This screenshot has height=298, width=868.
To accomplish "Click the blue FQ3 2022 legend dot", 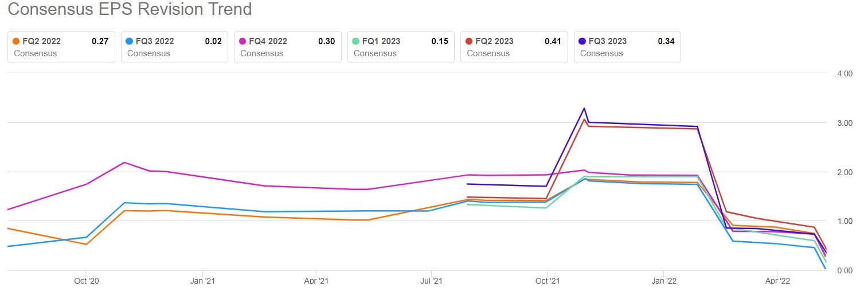I will (x=130, y=41).
